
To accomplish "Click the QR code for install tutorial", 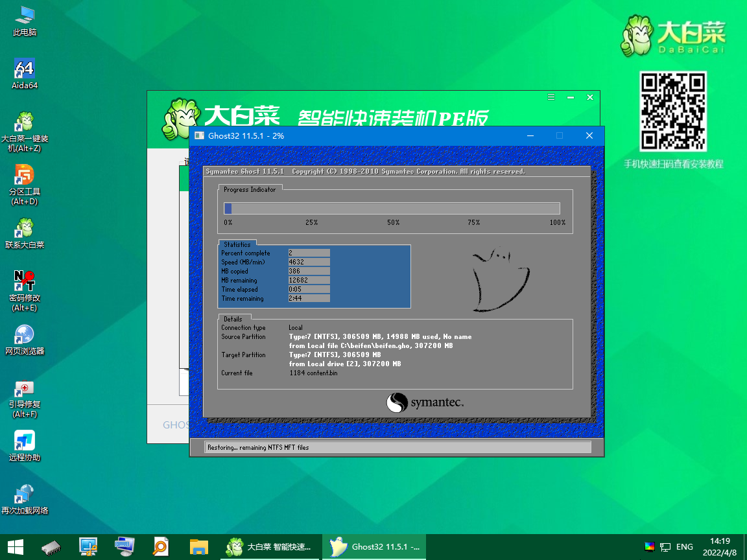I will click(x=672, y=111).
